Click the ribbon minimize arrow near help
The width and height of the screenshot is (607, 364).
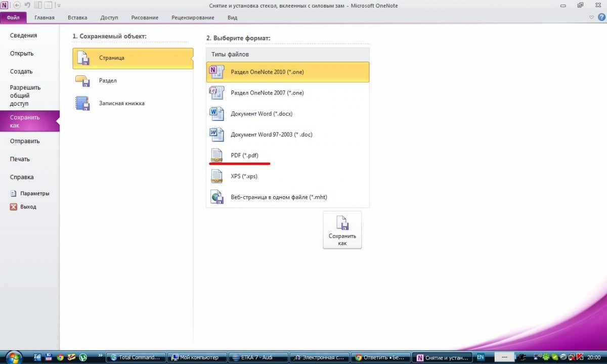point(592,17)
